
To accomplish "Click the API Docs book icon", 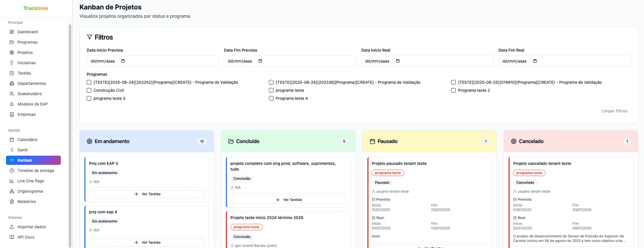I will coord(12,237).
